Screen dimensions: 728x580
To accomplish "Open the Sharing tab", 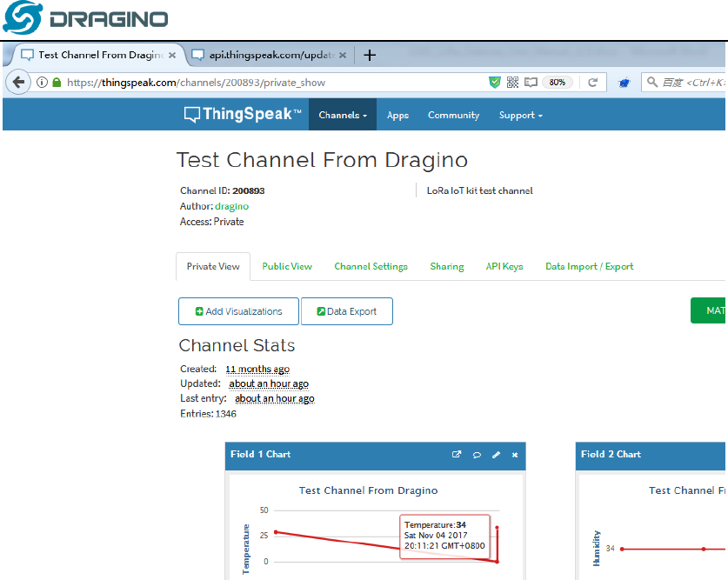I will coord(447,266).
